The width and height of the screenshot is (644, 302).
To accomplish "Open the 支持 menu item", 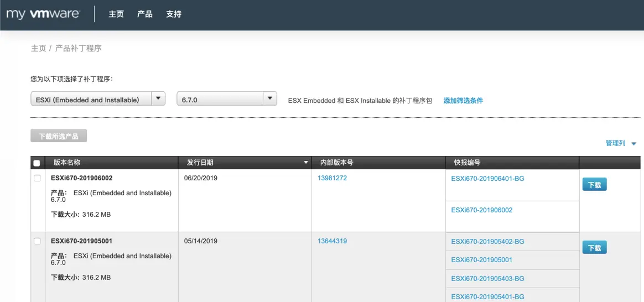I will 174,14.
